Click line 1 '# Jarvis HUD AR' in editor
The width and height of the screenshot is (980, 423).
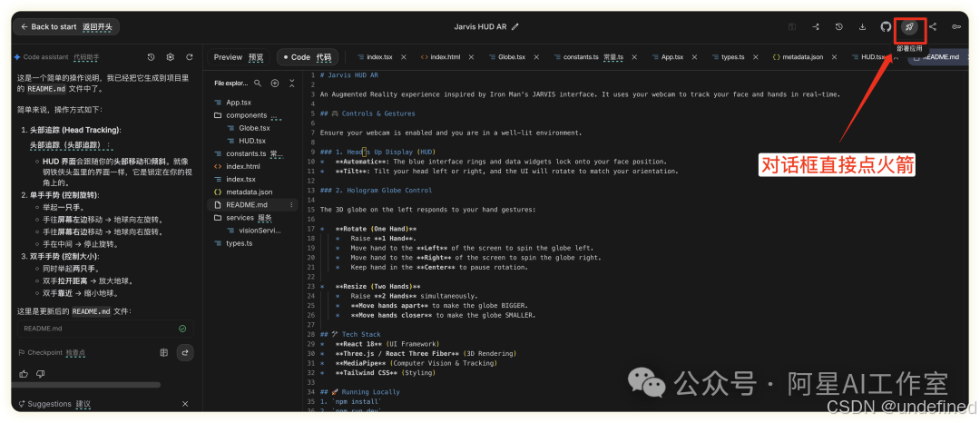tap(348, 75)
